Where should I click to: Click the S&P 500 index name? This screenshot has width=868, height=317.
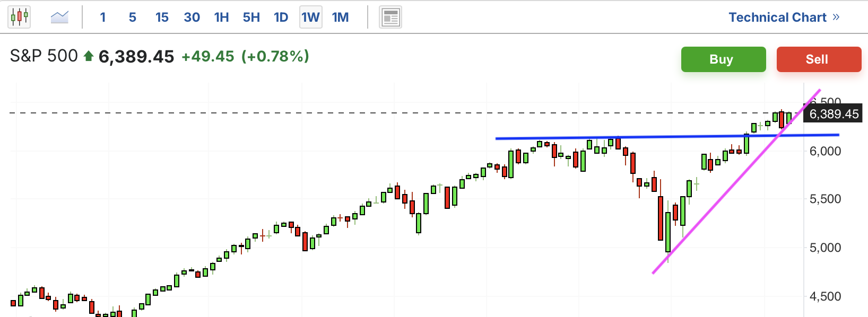[x=44, y=56]
